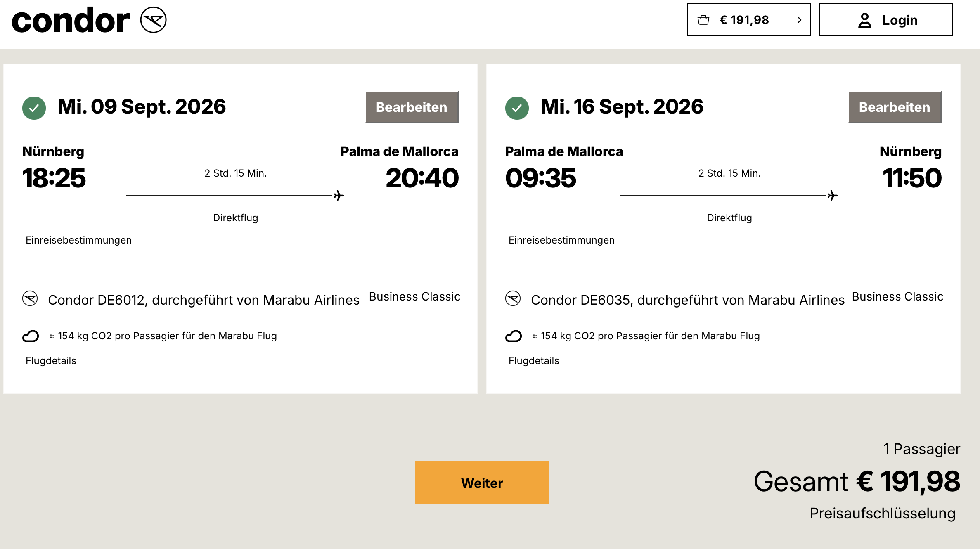Click the Condor logo in header
The height and width of the screenshot is (549, 980).
(x=89, y=20)
